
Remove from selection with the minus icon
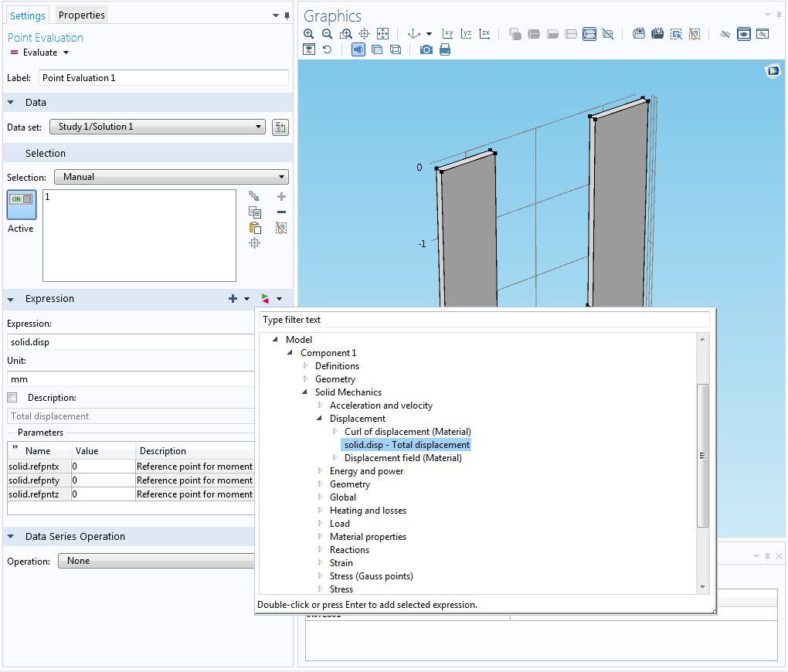281,212
